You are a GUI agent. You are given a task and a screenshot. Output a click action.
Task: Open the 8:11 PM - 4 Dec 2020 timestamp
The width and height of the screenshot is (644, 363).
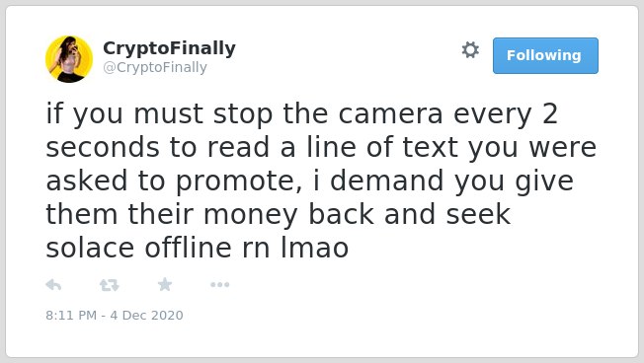(115, 315)
